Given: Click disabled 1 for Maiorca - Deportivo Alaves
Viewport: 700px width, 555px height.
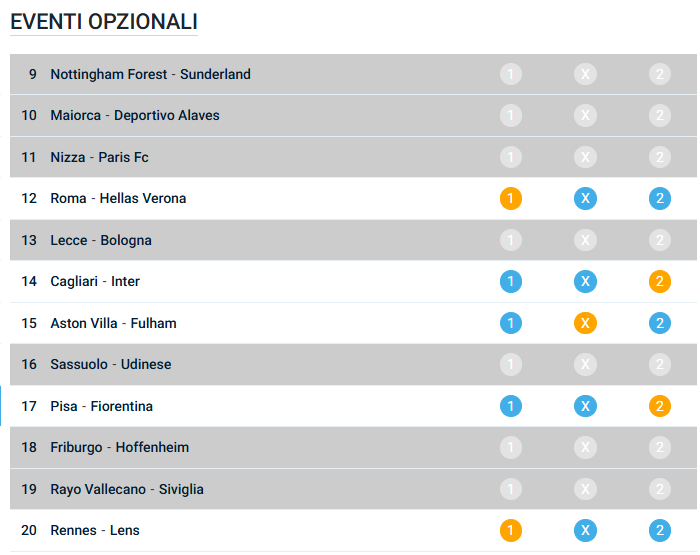Looking at the screenshot, I should [x=511, y=115].
